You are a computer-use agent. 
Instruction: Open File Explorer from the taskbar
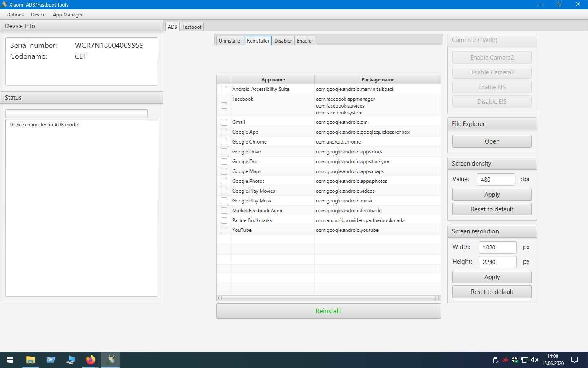[30, 360]
